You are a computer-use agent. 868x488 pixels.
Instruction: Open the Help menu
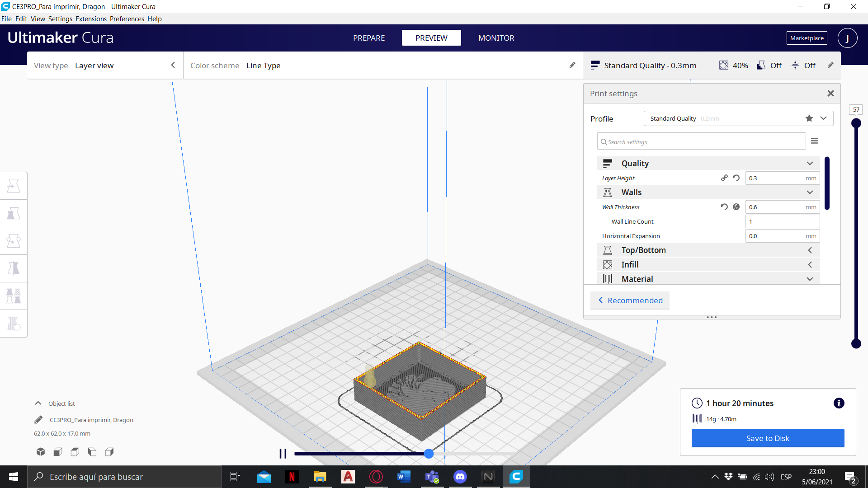coord(154,19)
